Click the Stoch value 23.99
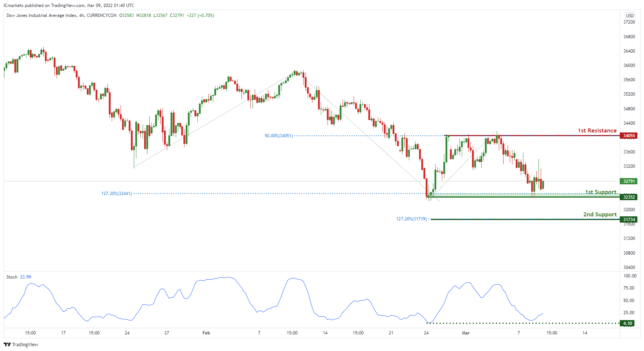Screen dimensions: 644x351 pyautogui.click(x=25, y=277)
